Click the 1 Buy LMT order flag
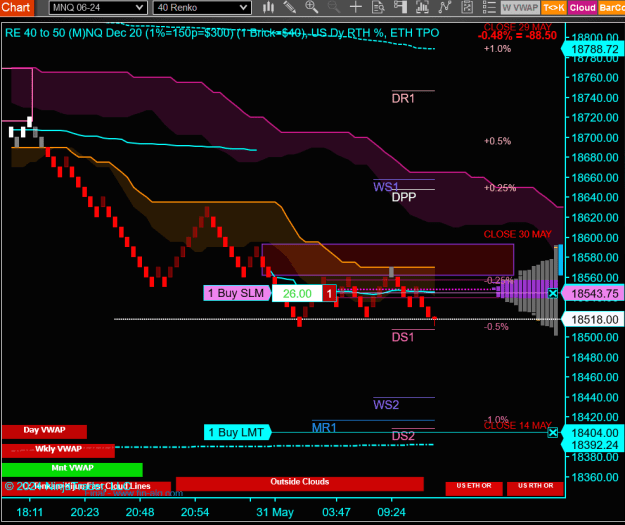Image resolution: width=625 pixels, height=525 pixels. click(237, 433)
